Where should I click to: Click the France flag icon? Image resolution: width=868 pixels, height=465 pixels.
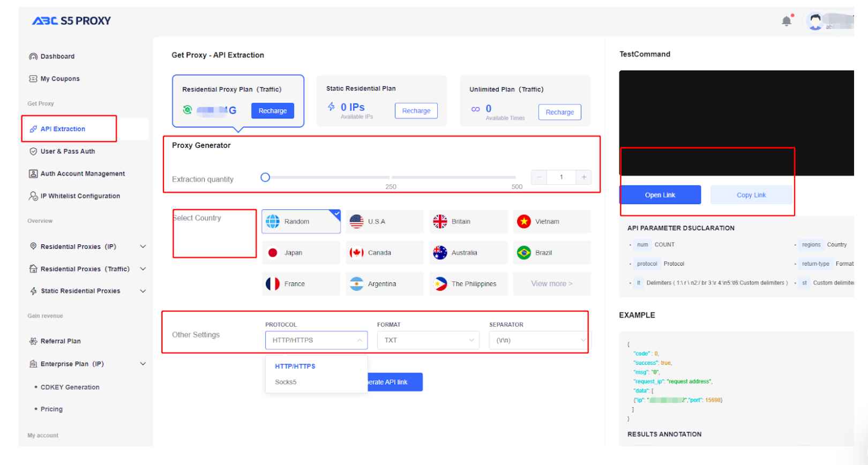(x=273, y=284)
